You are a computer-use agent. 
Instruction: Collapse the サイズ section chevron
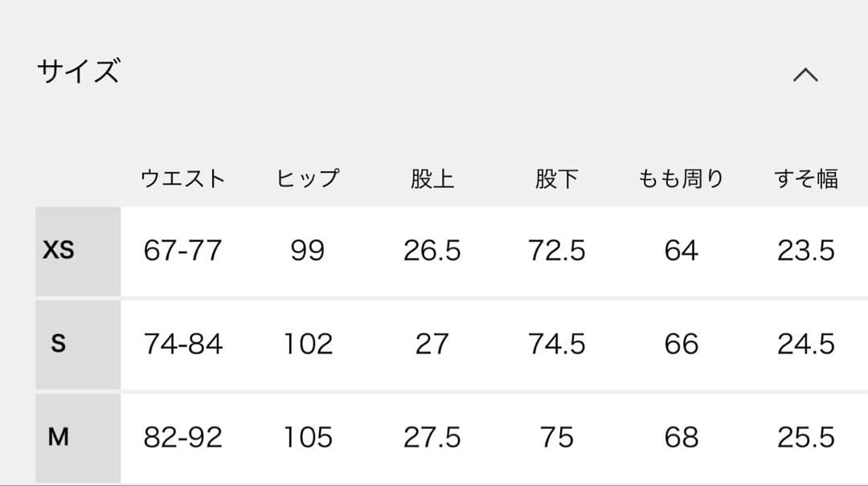[x=805, y=75]
